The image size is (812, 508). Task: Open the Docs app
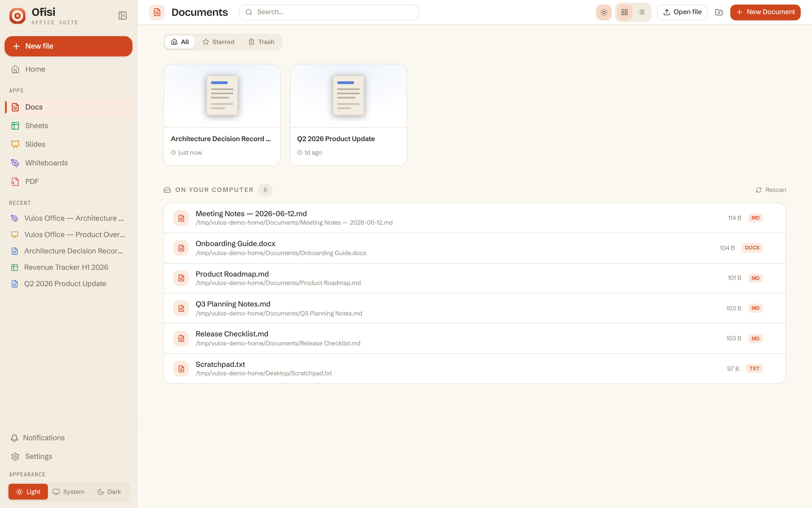pos(69,107)
